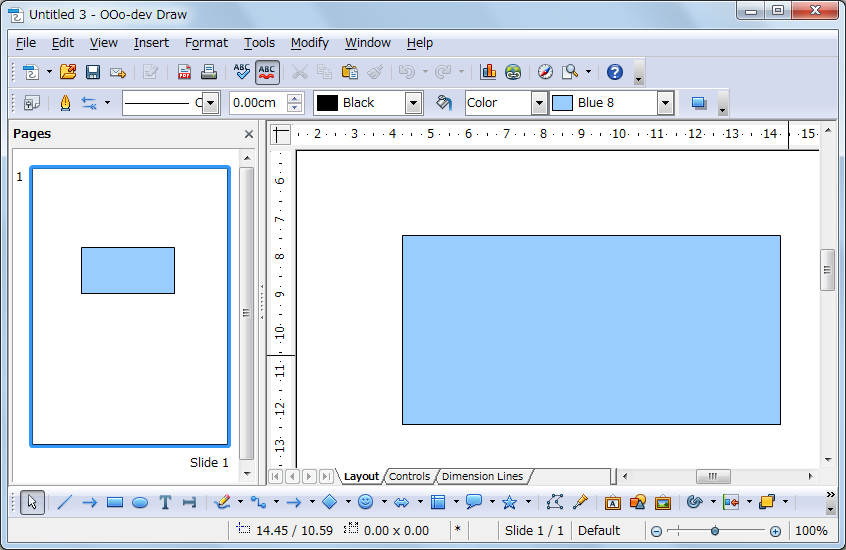Open the Insert menu
Viewport: 846px width, 550px height.
151,43
